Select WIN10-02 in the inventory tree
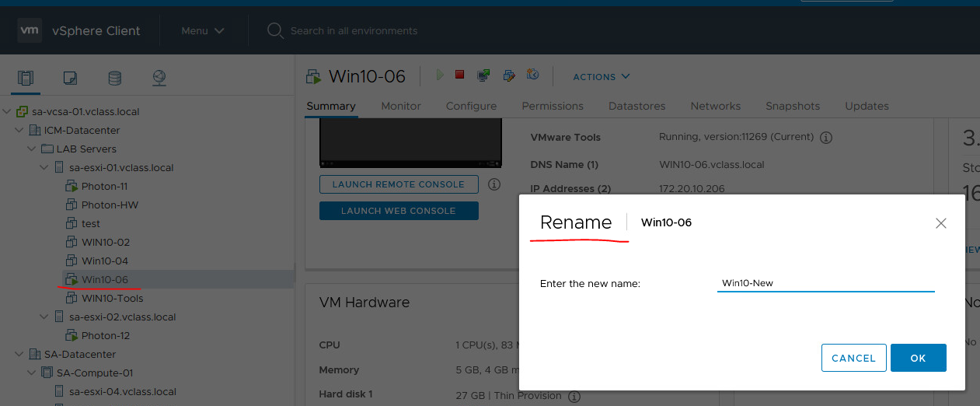The width and height of the screenshot is (980, 406). pos(106,242)
